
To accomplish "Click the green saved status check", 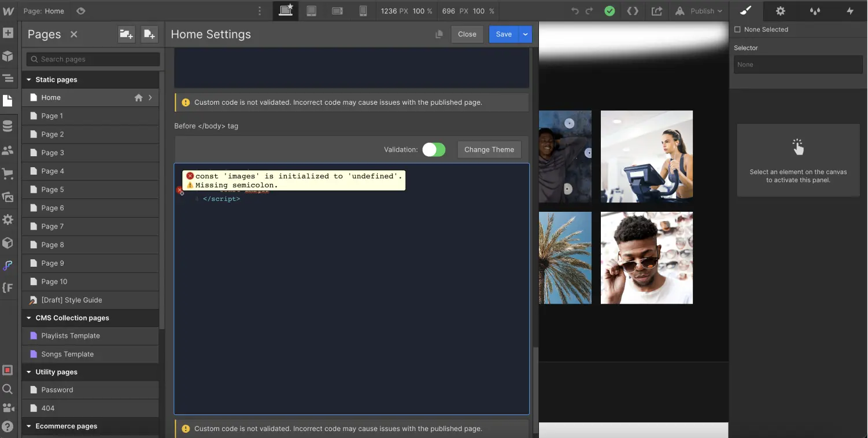I will (x=610, y=11).
